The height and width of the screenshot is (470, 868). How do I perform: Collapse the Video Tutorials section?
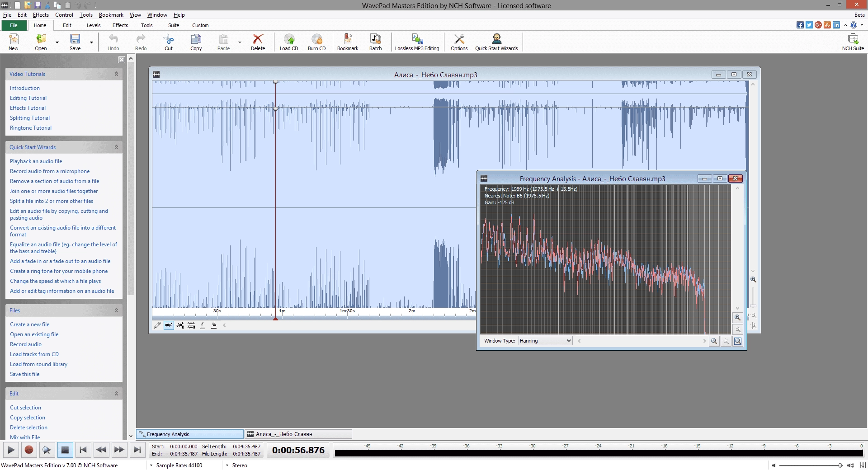[116, 74]
